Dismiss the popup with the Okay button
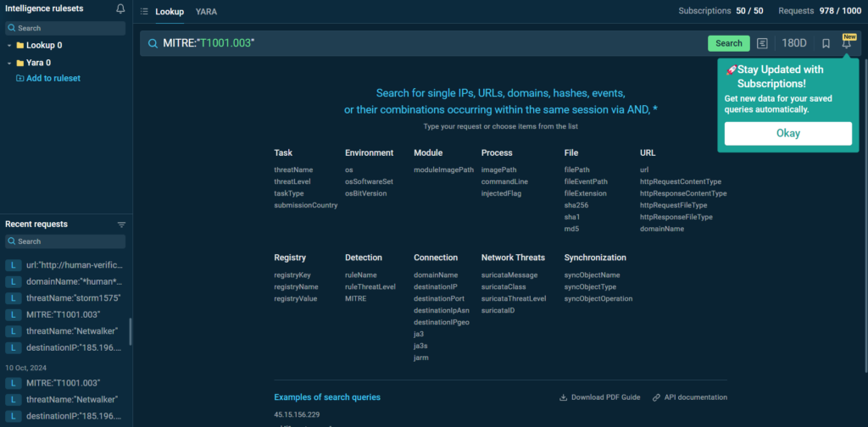 click(x=787, y=133)
